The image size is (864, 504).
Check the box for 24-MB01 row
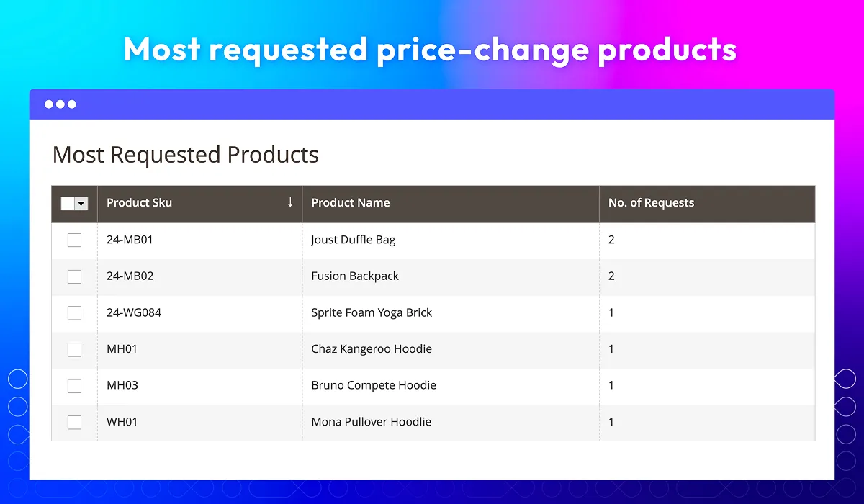pos(74,240)
